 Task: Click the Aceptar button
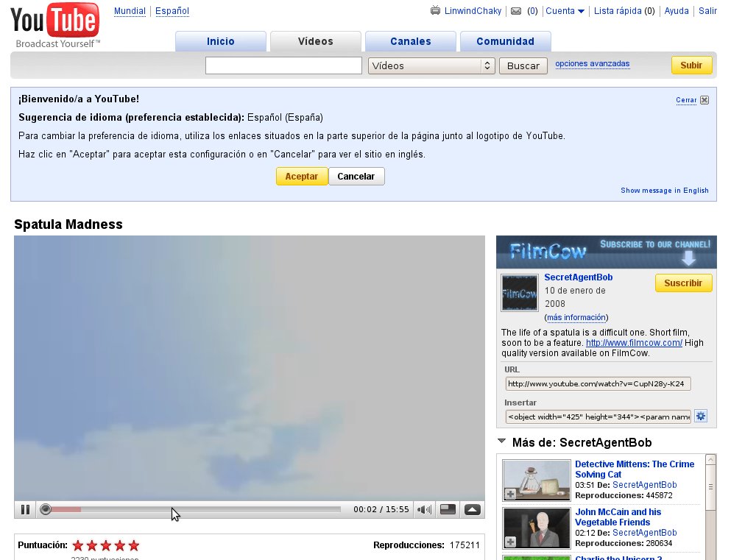coord(302,177)
